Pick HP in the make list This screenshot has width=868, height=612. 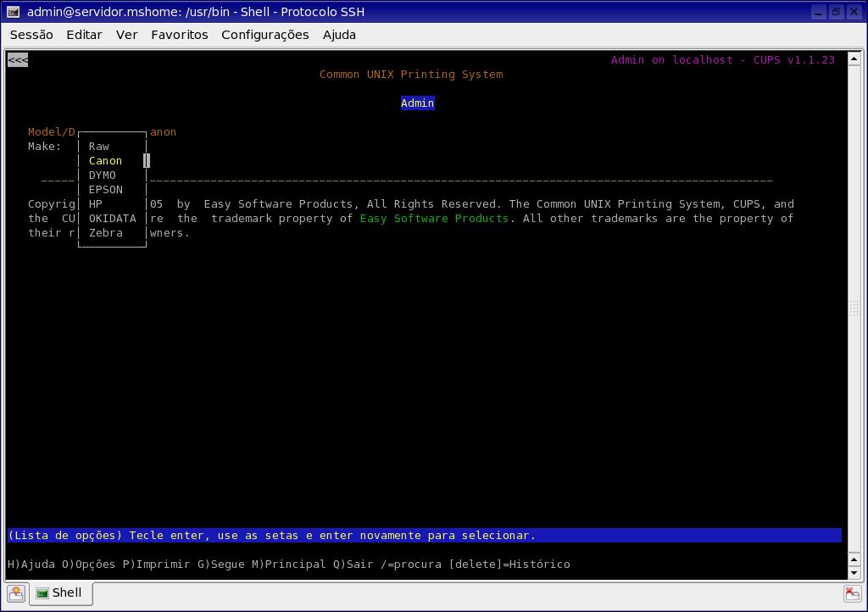tap(95, 204)
